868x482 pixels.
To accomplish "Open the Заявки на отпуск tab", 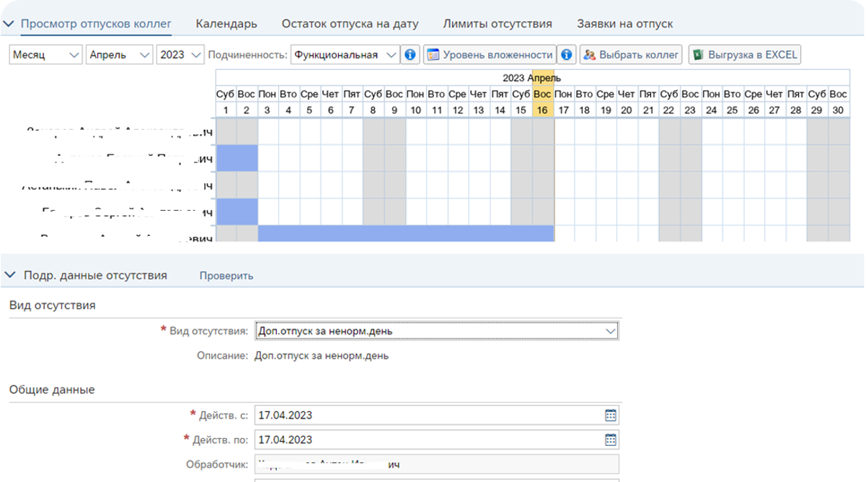I will tap(624, 24).
